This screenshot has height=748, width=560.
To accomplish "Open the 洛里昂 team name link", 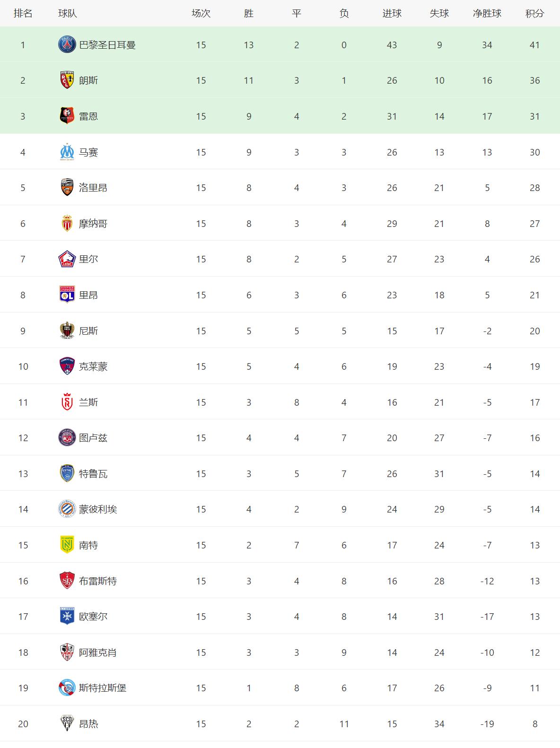I will [x=93, y=188].
